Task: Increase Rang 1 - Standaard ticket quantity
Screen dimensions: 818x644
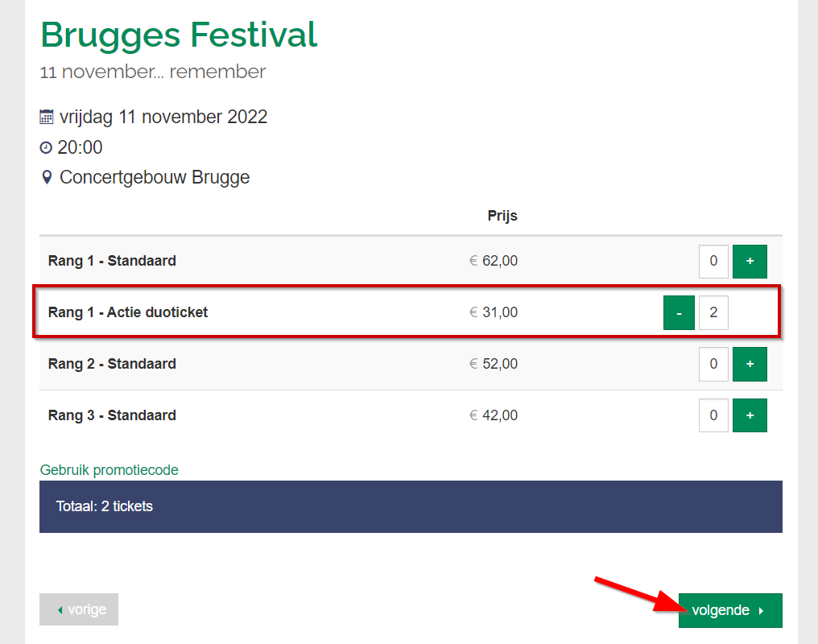Action: (750, 262)
